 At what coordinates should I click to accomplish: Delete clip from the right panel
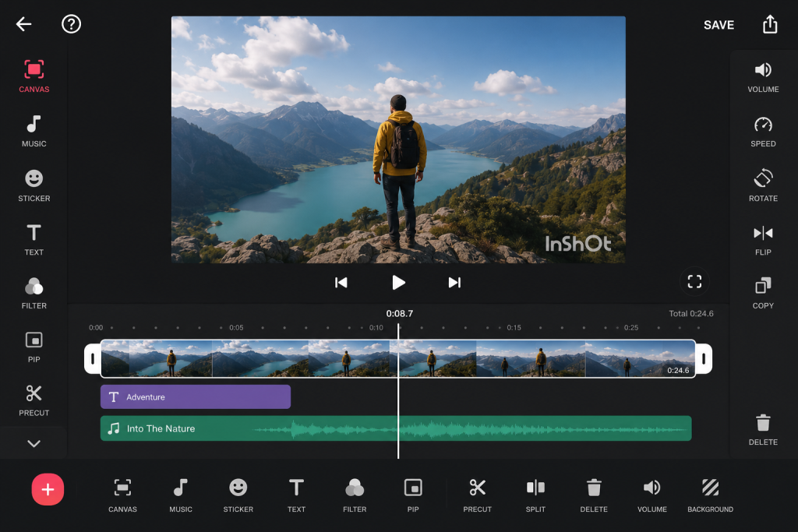763,430
